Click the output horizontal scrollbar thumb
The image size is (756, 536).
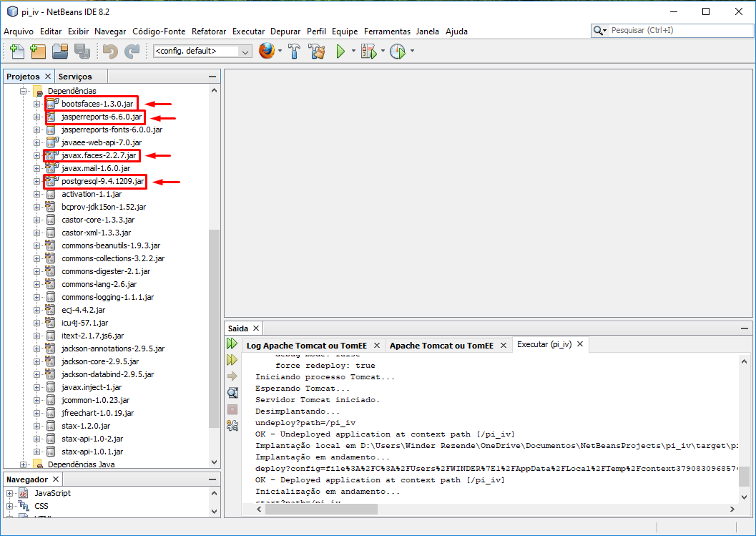click(x=322, y=509)
